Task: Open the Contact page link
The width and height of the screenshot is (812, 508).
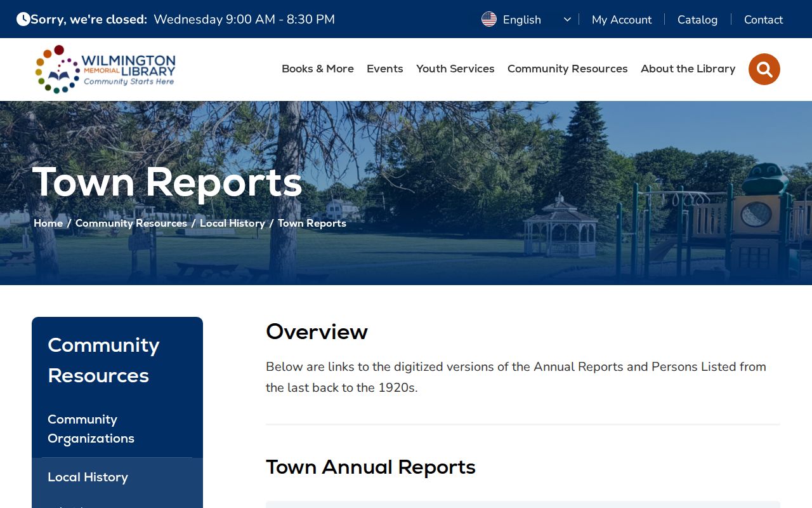Action: click(763, 20)
